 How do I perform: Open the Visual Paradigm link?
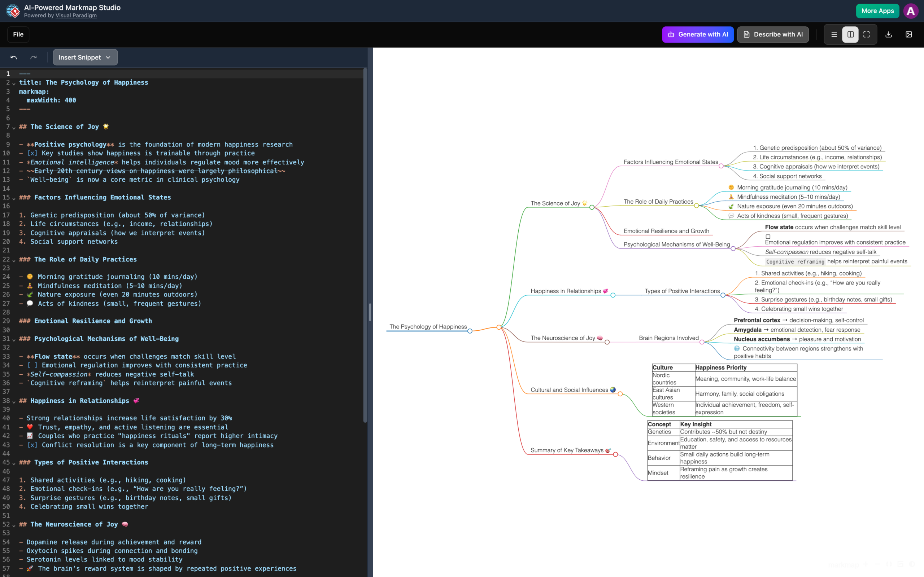click(x=75, y=16)
